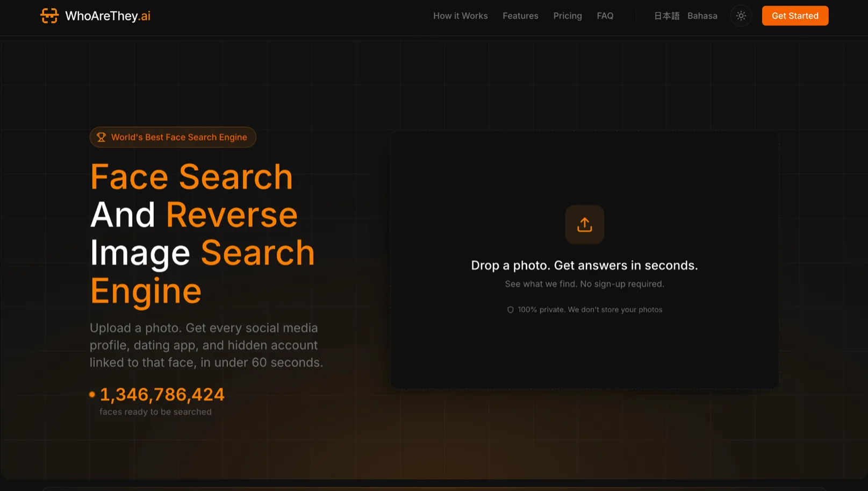
Task: Go to the Features section
Action: pos(520,16)
